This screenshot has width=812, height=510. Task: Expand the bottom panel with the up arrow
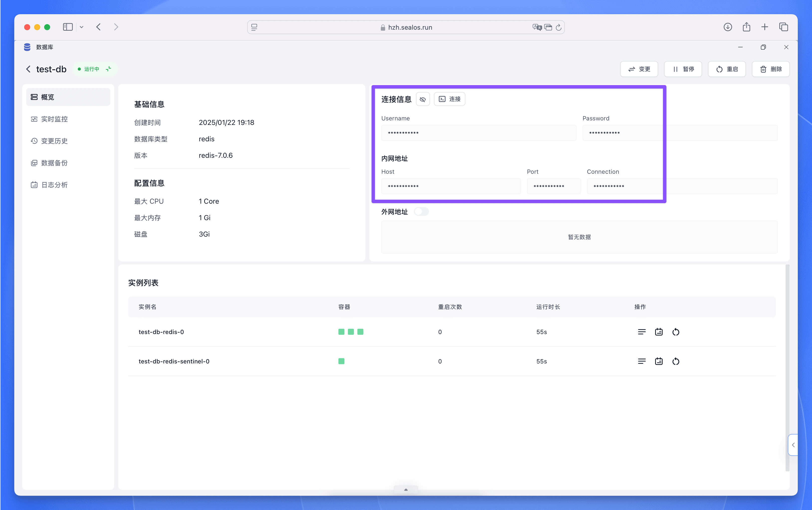[406, 490]
